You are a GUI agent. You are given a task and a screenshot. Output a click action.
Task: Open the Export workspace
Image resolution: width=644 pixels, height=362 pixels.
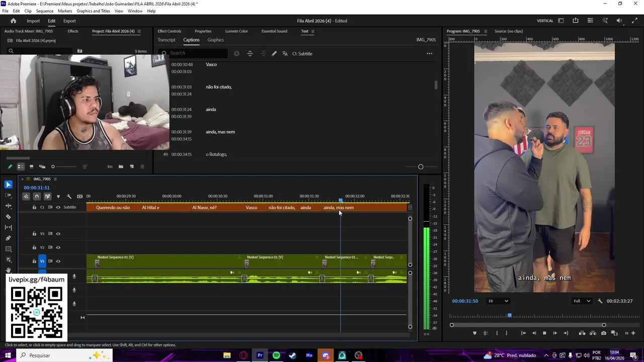pyautogui.click(x=69, y=21)
